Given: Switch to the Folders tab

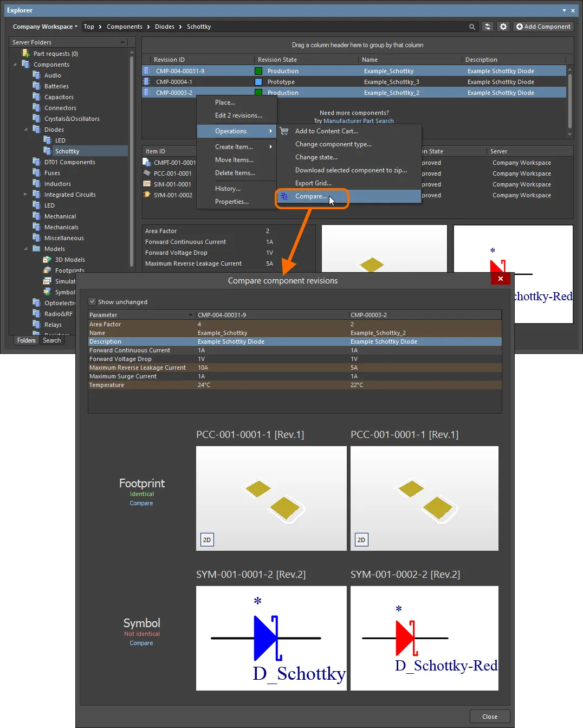Looking at the screenshot, I should tap(26, 340).
